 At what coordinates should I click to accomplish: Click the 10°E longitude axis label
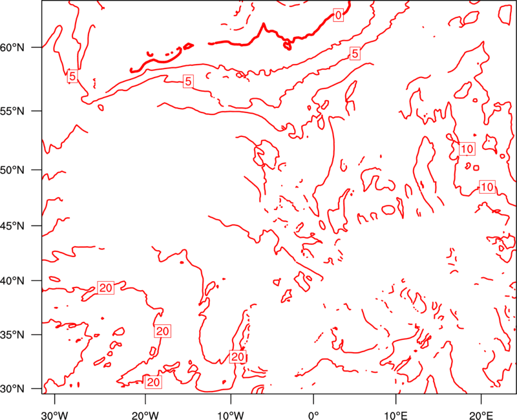396,415
